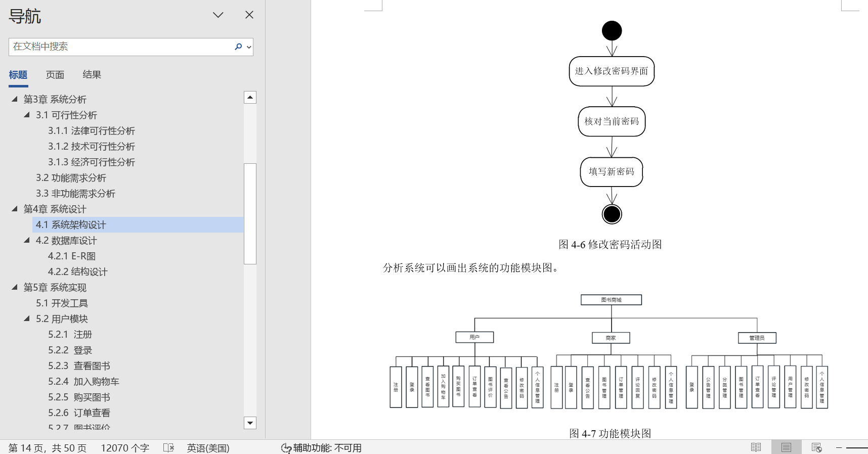
Task: Switch to the 结果 tab
Action: 92,75
